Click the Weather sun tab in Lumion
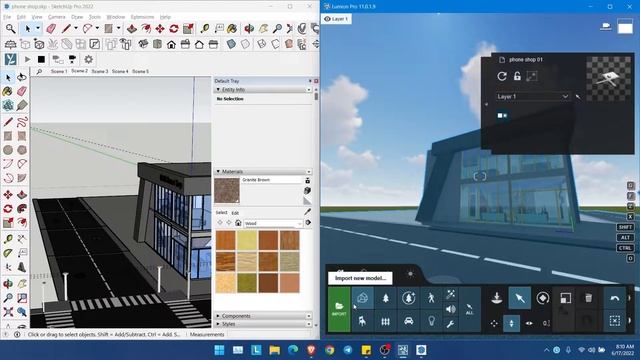 [x=410, y=274]
